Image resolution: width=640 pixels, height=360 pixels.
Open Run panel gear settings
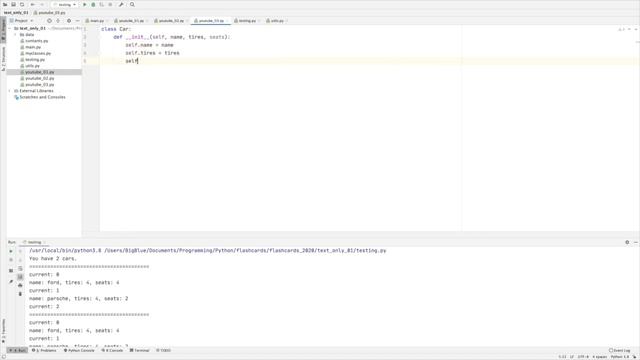[627, 242]
